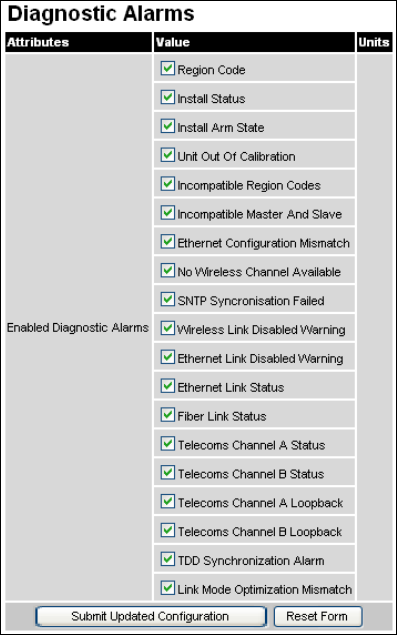Uncheck Telecoms Channel A Loopback

pyautogui.click(x=167, y=501)
